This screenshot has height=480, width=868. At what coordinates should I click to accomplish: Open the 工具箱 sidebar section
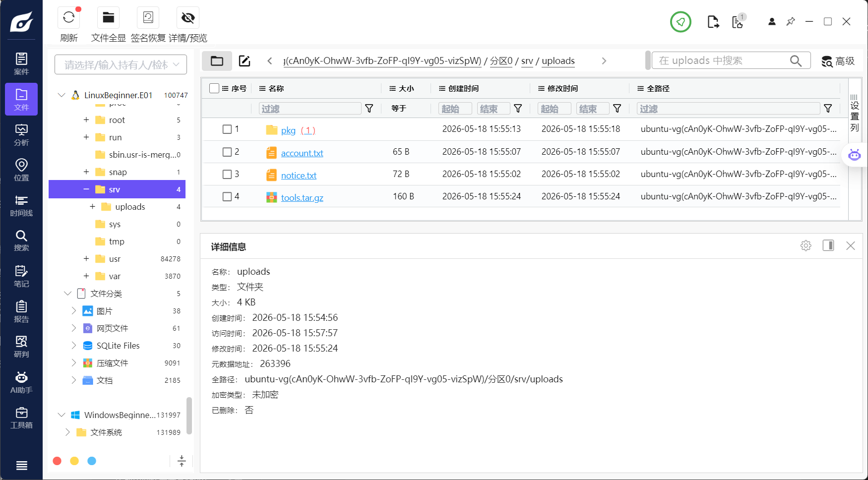tap(21, 418)
